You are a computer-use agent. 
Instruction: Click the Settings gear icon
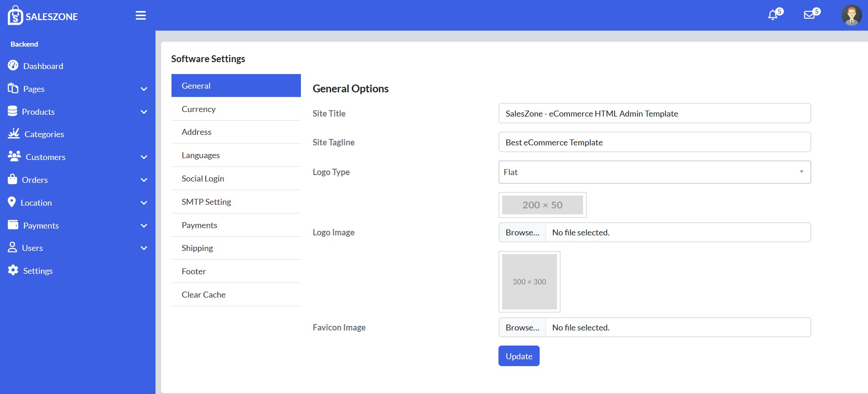point(13,270)
